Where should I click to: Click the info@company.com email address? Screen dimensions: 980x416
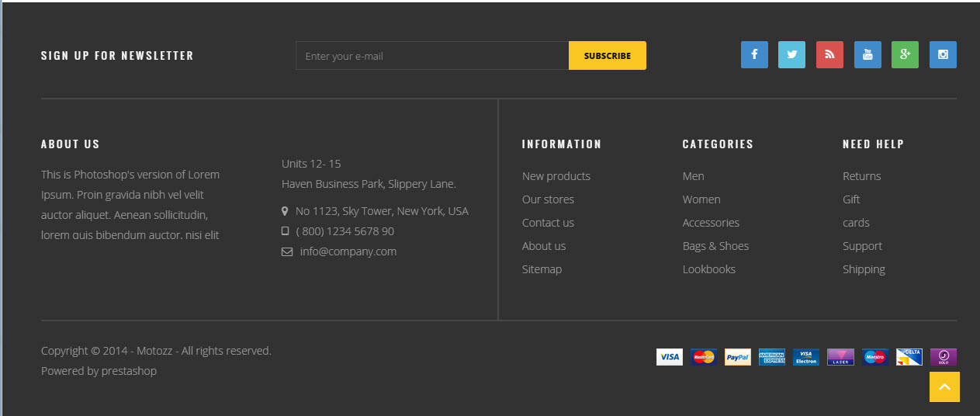tap(348, 251)
